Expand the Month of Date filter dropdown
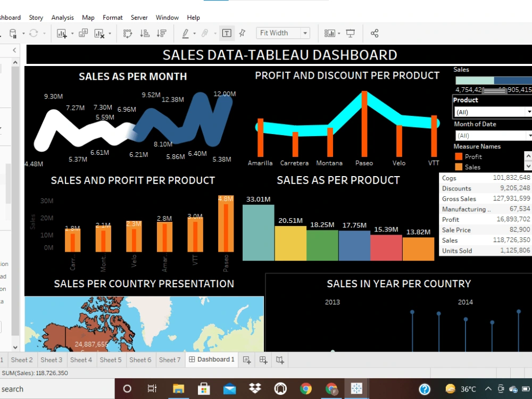This screenshot has width=532, height=399. (x=529, y=135)
